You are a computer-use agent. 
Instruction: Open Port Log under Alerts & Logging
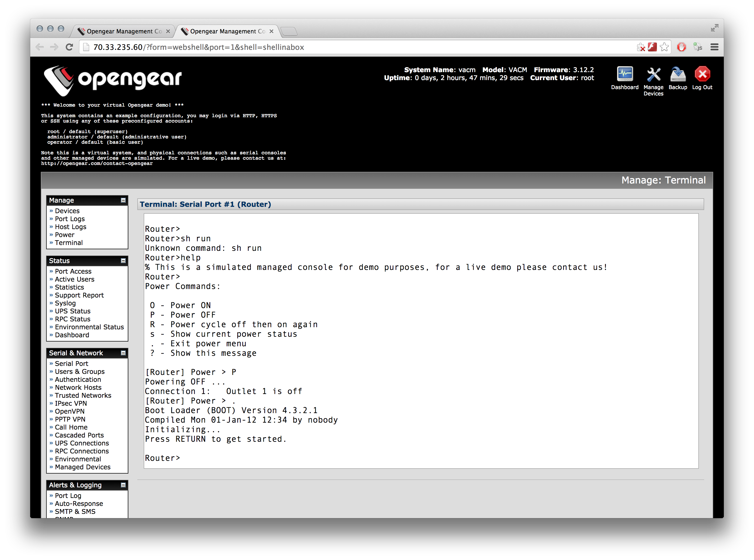68,496
